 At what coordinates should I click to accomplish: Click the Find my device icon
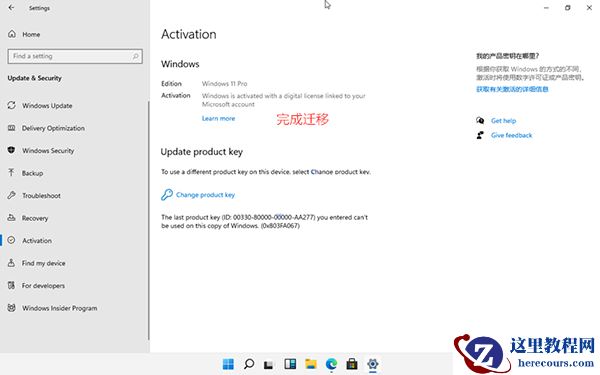tap(11, 263)
